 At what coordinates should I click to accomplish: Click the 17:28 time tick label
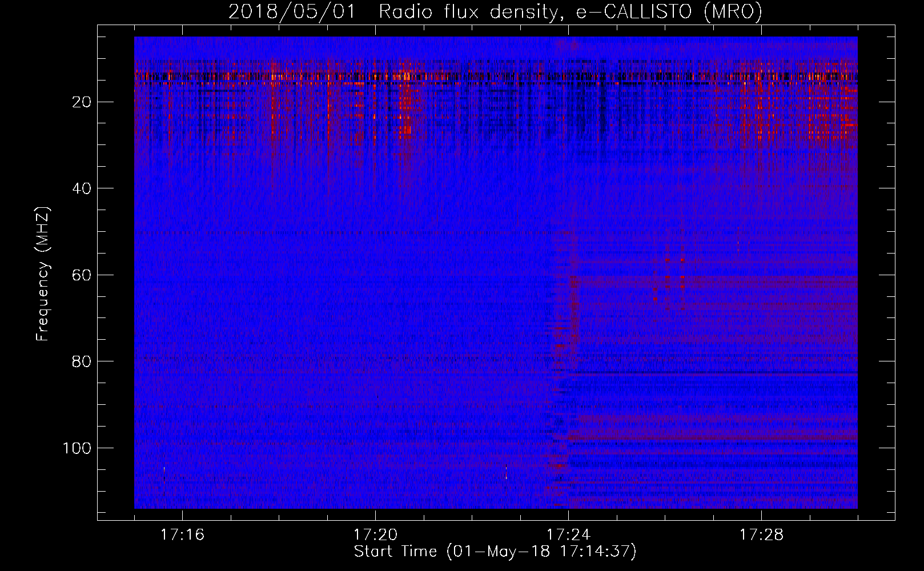click(x=761, y=535)
